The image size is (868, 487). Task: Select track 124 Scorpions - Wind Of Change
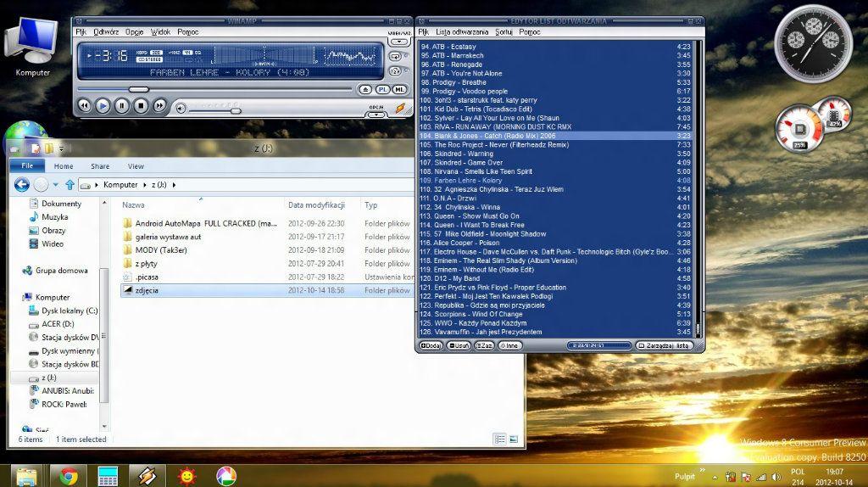(x=555, y=314)
